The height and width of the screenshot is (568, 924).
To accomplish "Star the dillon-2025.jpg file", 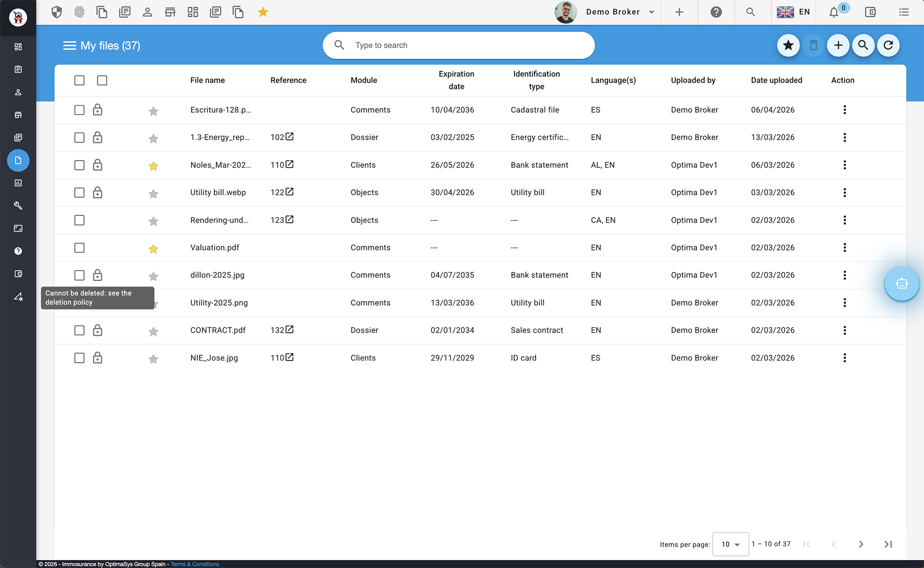I will 153,276.
